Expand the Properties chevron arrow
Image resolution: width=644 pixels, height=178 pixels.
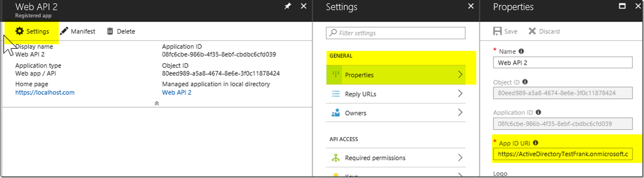click(460, 75)
